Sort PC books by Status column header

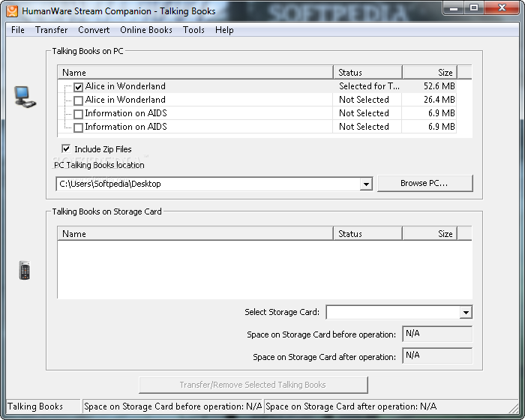[368, 72]
